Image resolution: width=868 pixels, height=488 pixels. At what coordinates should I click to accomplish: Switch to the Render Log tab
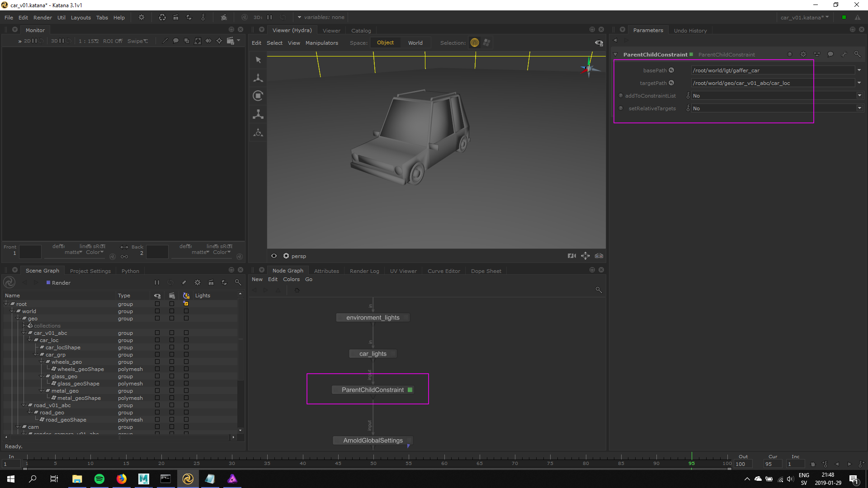click(x=364, y=271)
